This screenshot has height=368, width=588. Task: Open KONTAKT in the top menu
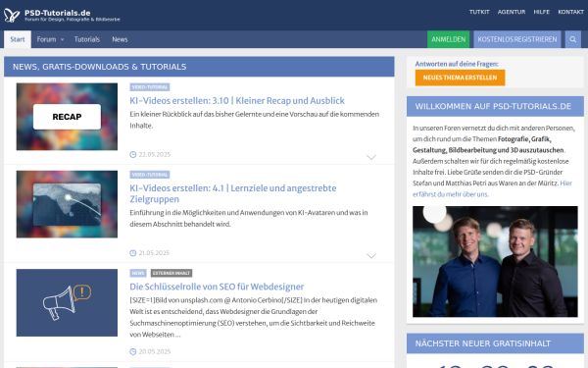(x=570, y=12)
